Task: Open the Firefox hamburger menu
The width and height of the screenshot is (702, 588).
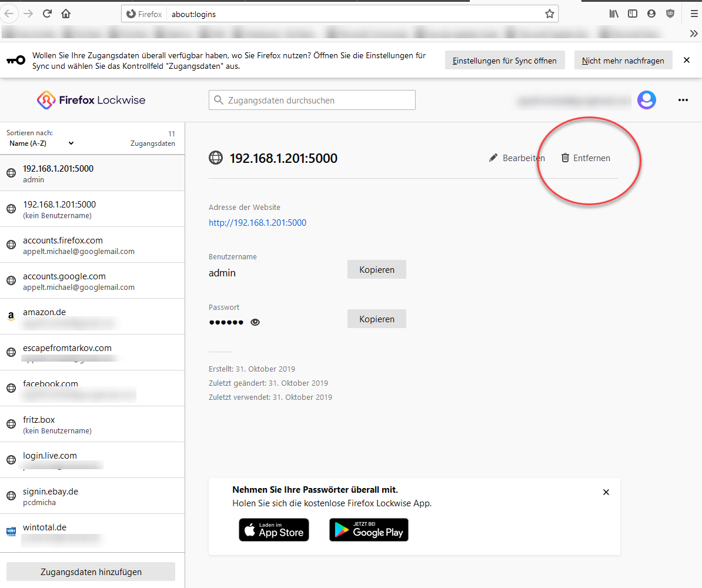Action: pyautogui.click(x=694, y=14)
